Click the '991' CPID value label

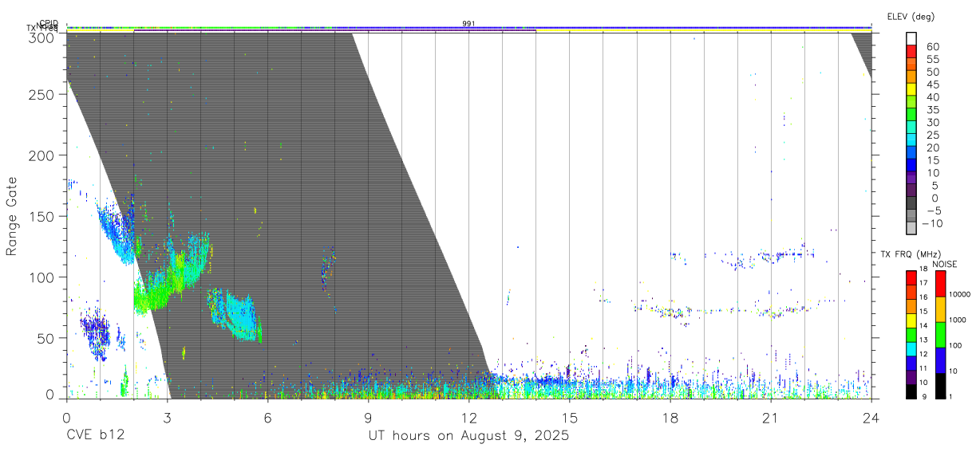pyautogui.click(x=468, y=24)
